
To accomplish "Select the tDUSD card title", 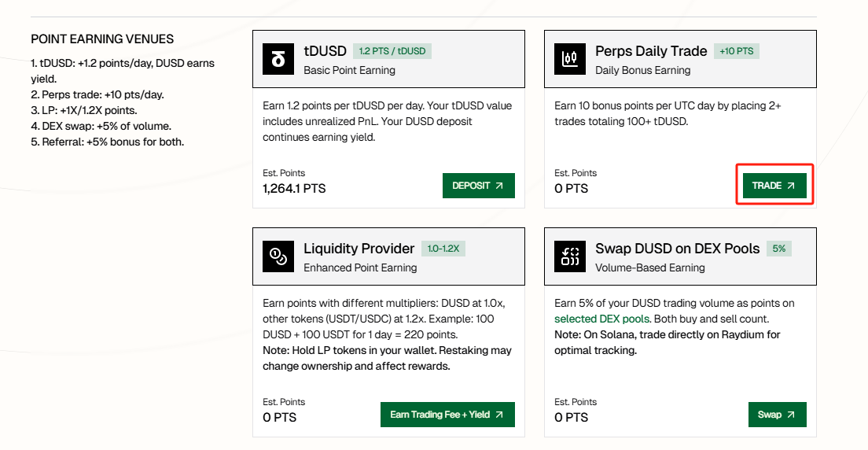I will [325, 51].
